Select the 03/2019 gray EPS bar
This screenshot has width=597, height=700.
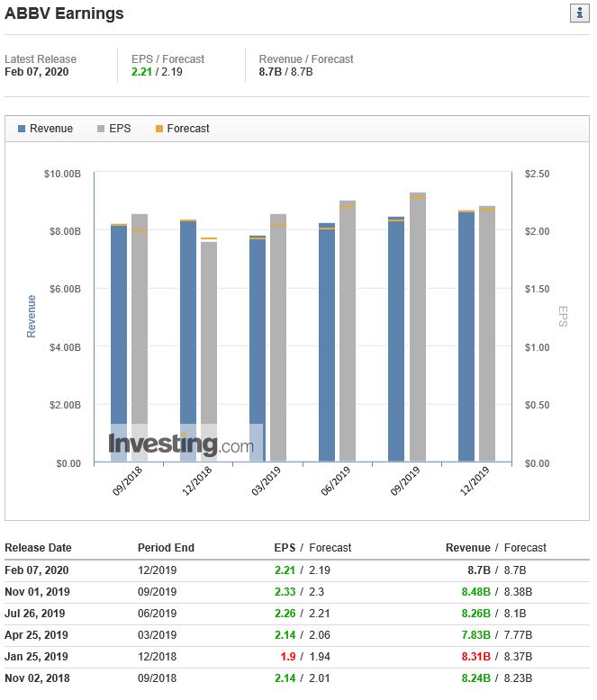click(x=278, y=337)
